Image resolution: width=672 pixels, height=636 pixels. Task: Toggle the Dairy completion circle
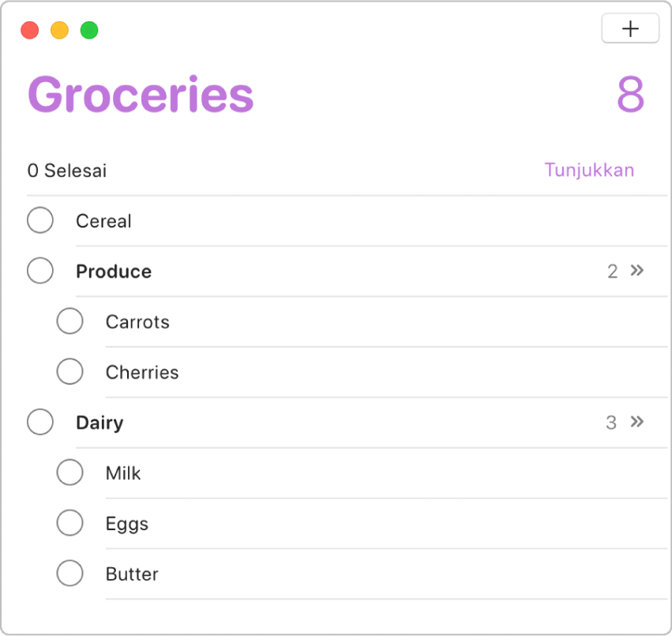tap(40, 422)
